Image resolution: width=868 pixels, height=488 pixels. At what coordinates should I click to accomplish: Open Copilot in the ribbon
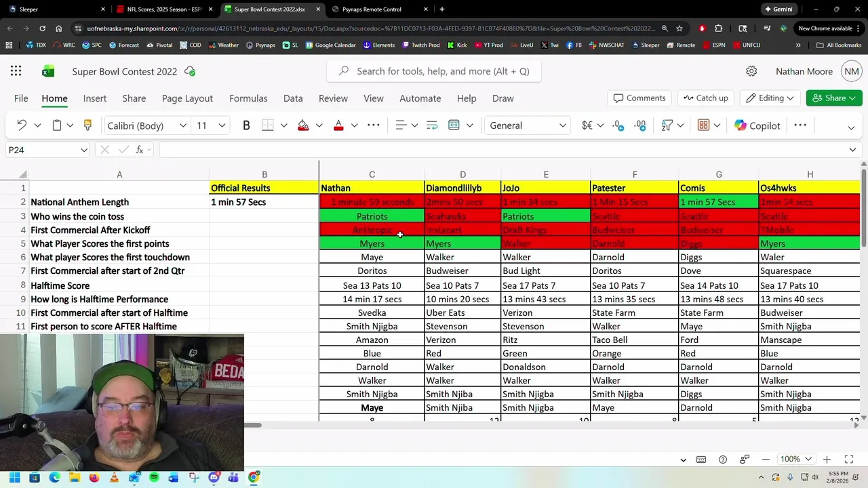pos(757,125)
